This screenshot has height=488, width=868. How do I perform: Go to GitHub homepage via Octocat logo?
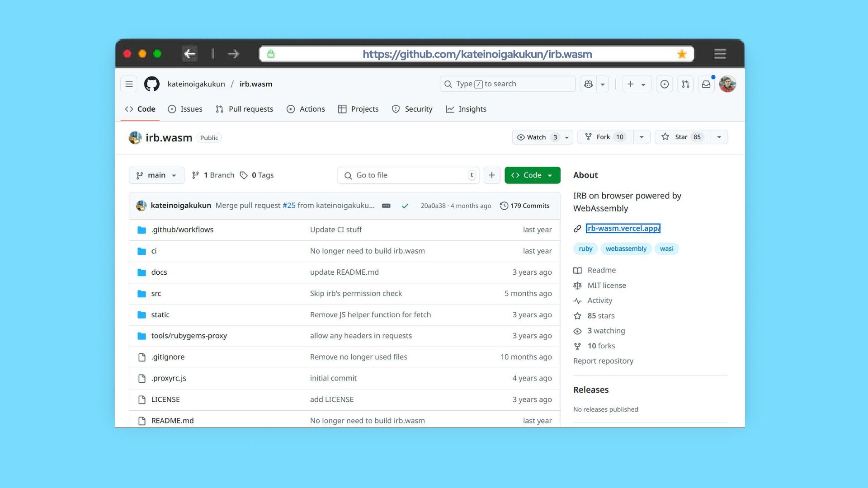click(152, 84)
